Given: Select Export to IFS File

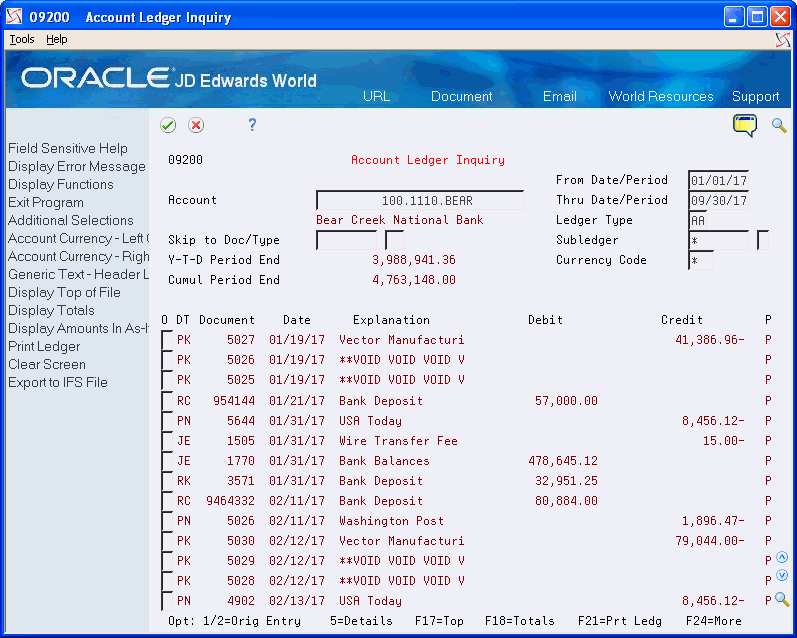Looking at the screenshot, I should point(58,383).
